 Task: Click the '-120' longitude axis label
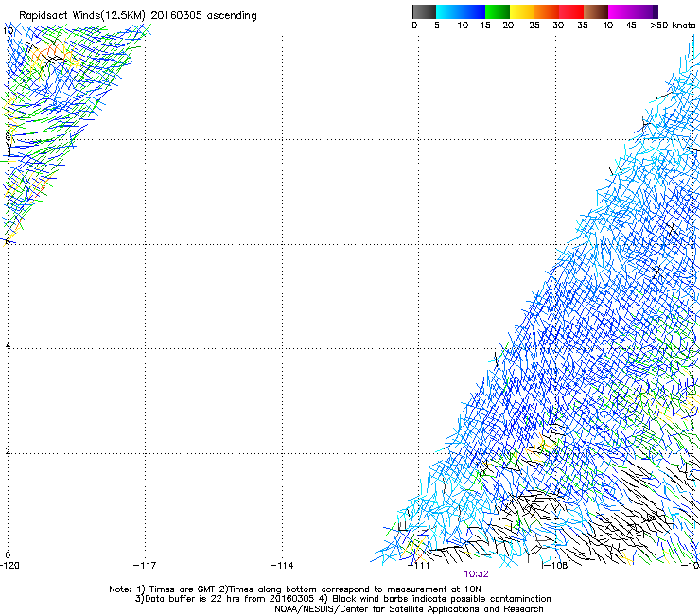[9, 566]
